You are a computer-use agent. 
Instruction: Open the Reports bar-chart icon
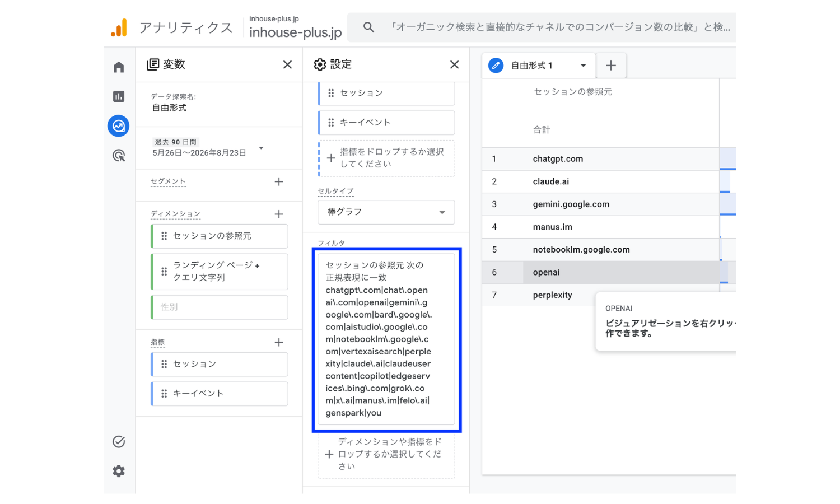(119, 96)
